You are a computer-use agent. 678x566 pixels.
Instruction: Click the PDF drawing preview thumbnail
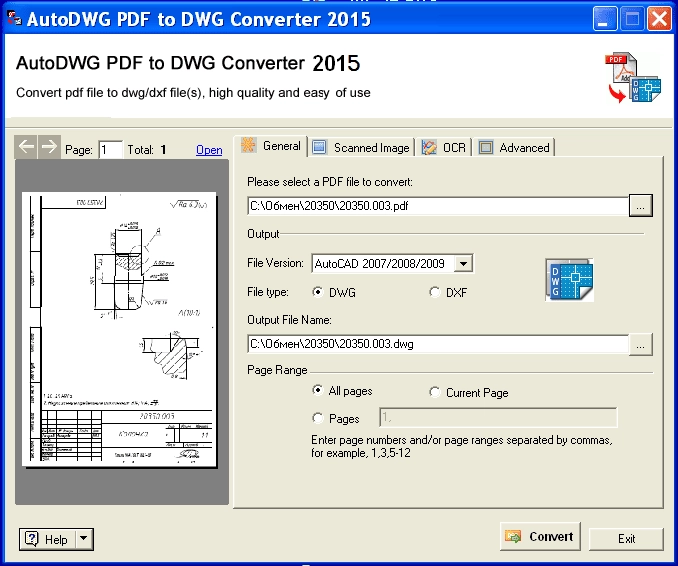pyautogui.click(x=119, y=329)
